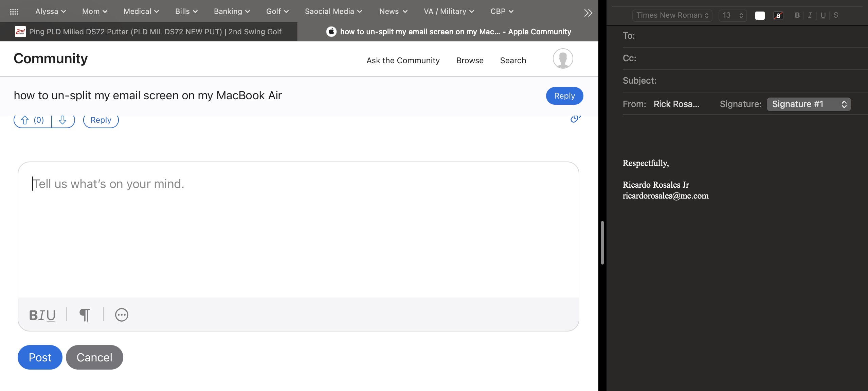Click the blue Post button
Image resolution: width=868 pixels, height=391 pixels.
coord(40,357)
